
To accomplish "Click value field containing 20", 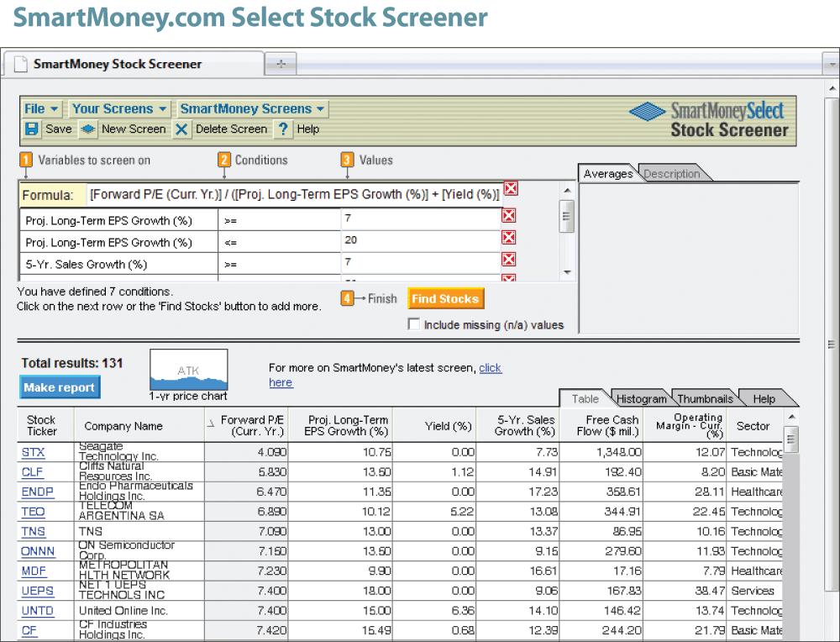I will coord(421,240).
